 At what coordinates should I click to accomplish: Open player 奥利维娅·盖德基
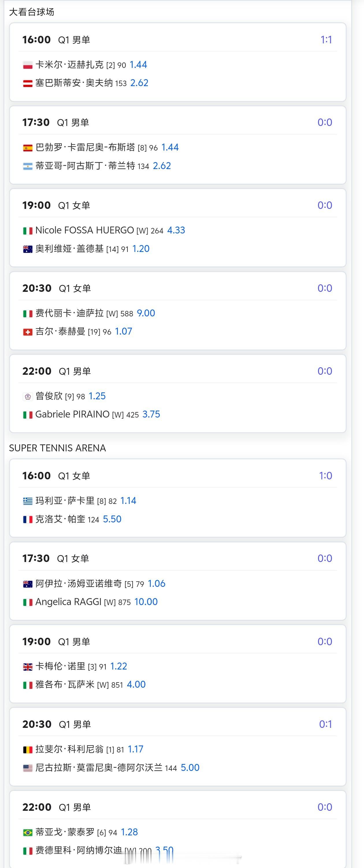tap(69, 249)
